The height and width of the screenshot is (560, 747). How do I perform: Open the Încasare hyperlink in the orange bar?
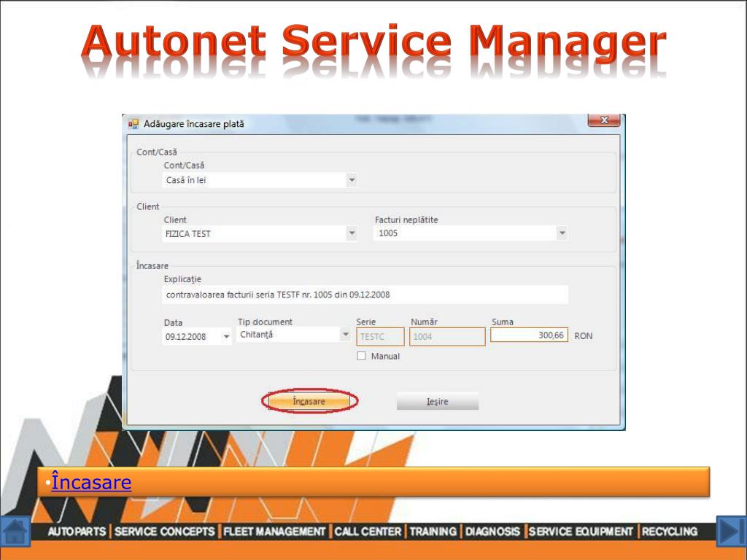click(91, 482)
